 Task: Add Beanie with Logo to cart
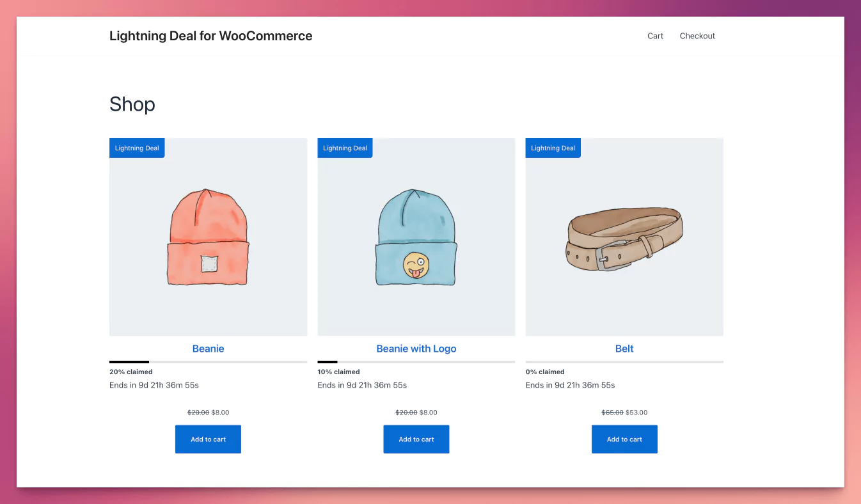pos(416,439)
